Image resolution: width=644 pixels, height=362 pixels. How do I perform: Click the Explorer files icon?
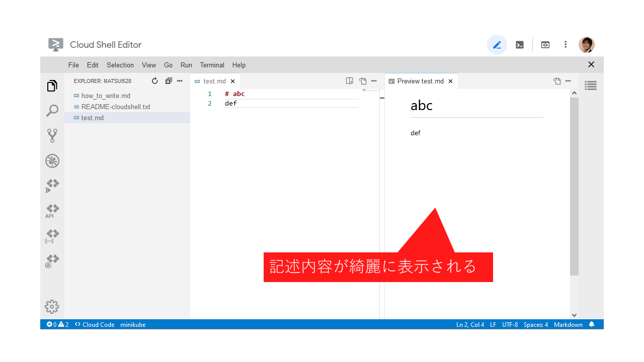coord(52,86)
